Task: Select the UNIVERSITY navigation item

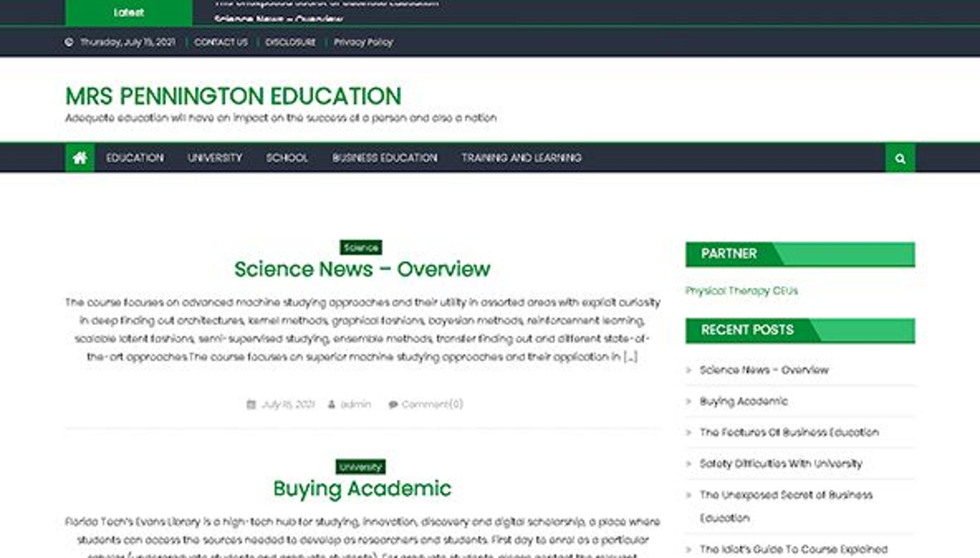Action: (x=215, y=158)
